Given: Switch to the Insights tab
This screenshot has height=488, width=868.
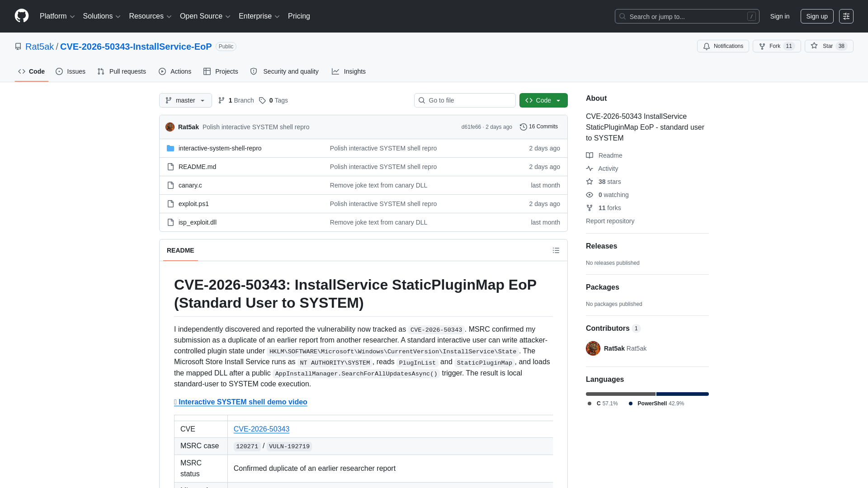Looking at the screenshot, I should tap(349, 71).
